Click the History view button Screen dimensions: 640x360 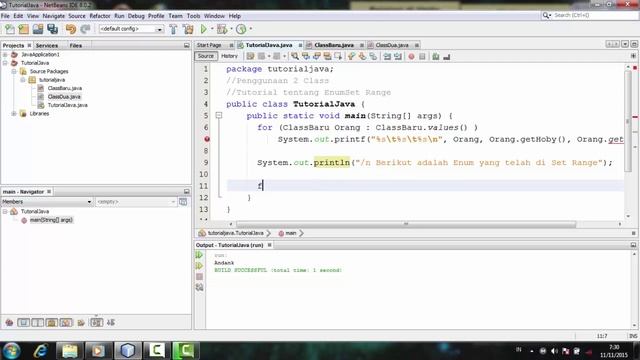point(229,56)
